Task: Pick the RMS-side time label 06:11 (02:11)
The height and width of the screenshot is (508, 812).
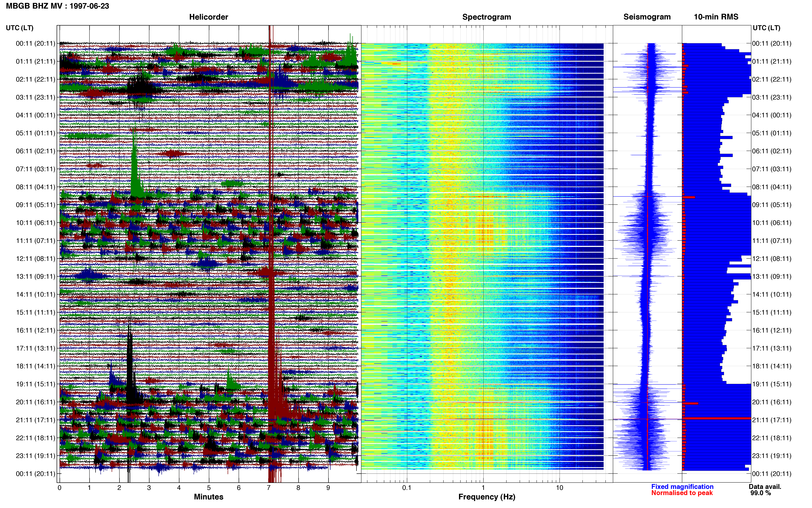Action: pos(772,151)
